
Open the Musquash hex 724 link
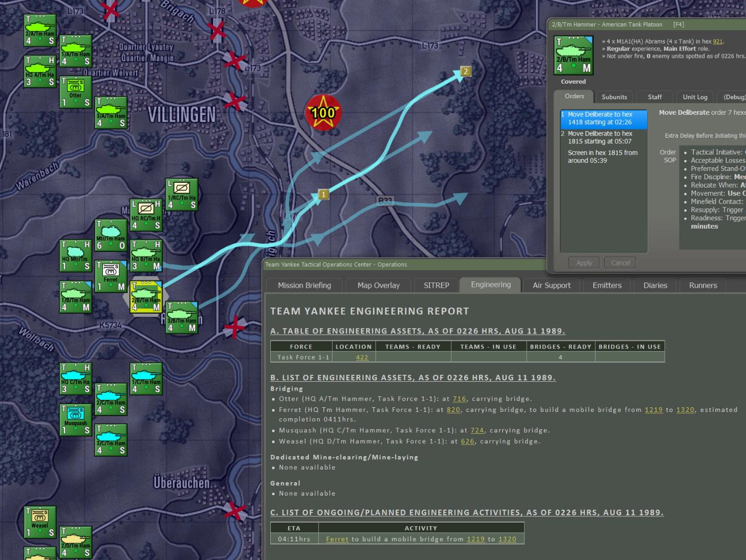point(477,430)
